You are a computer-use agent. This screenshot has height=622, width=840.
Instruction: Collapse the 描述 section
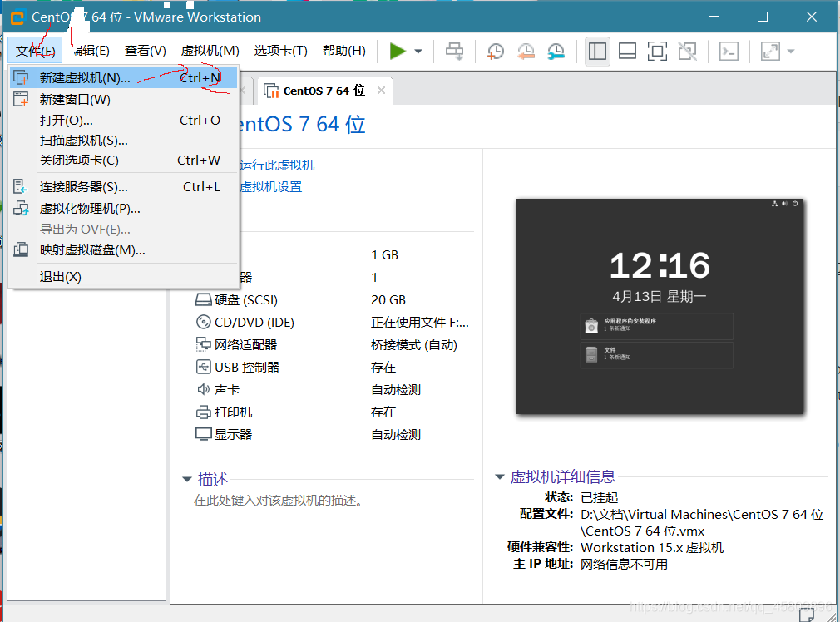pyautogui.click(x=187, y=479)
